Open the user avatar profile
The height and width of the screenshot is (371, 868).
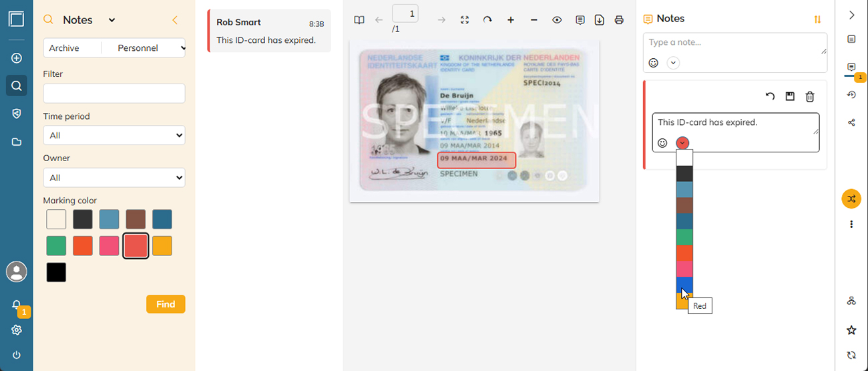pyautogui.click(x=17, y=271)
